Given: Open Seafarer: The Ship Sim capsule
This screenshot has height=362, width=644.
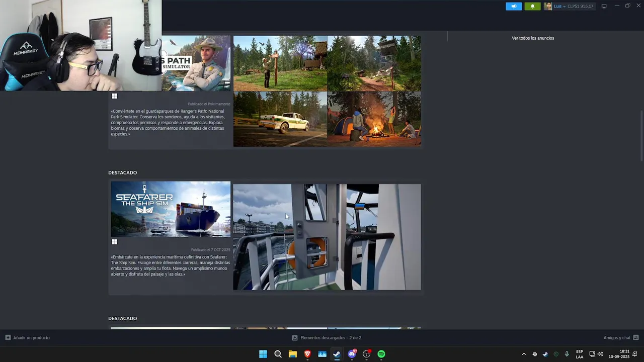Looking at the screenshot, I should [171, 209].
